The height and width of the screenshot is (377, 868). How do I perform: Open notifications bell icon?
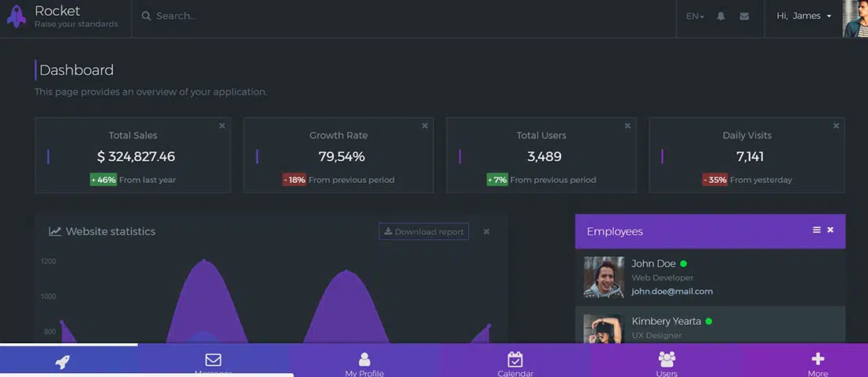(x=720, y=17)
